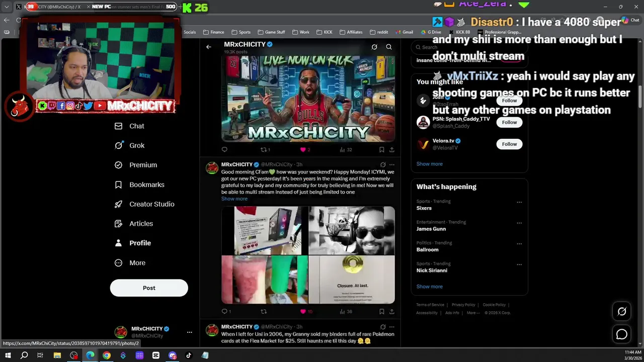
Task: Open the Finance bookmarks folder
Action: [214, 32]
